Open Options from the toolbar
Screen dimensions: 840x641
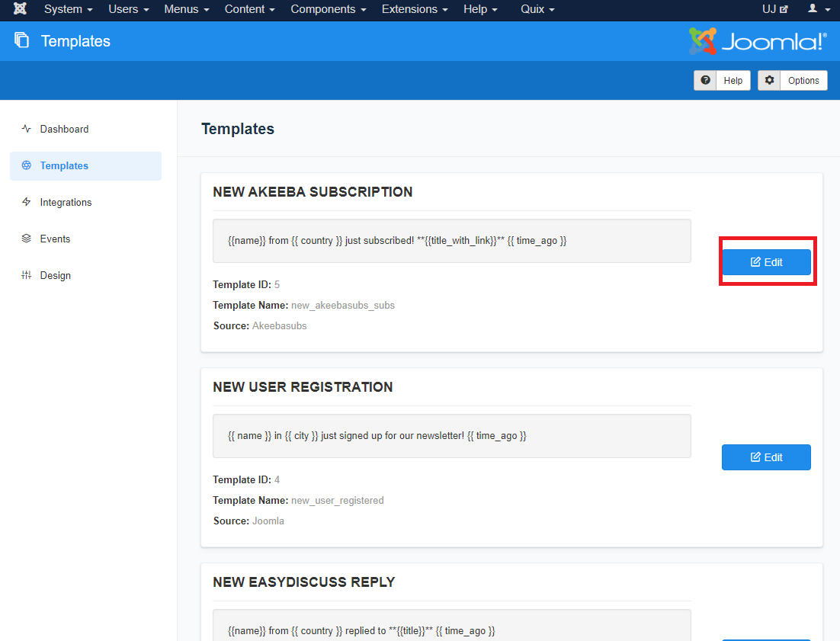pos(792,80)
